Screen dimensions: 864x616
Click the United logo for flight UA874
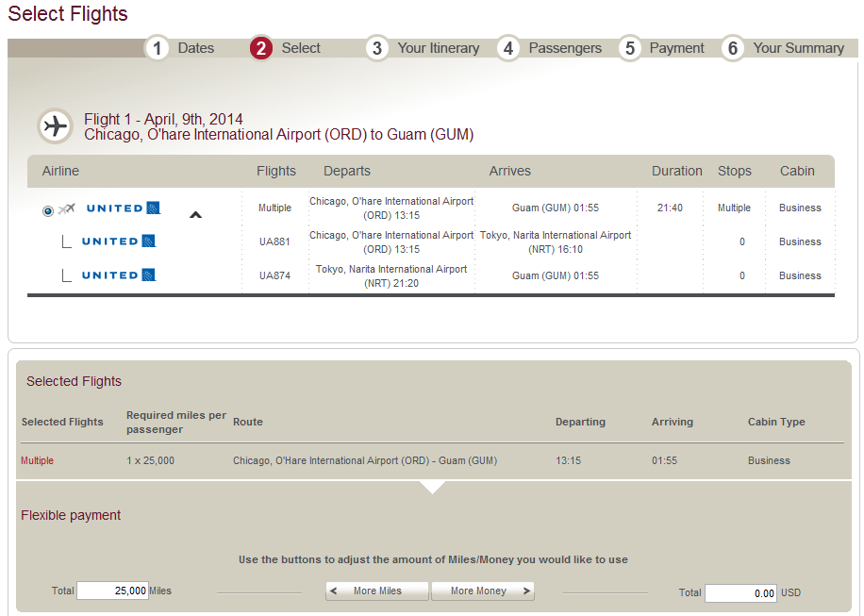(x=119, y=275)
